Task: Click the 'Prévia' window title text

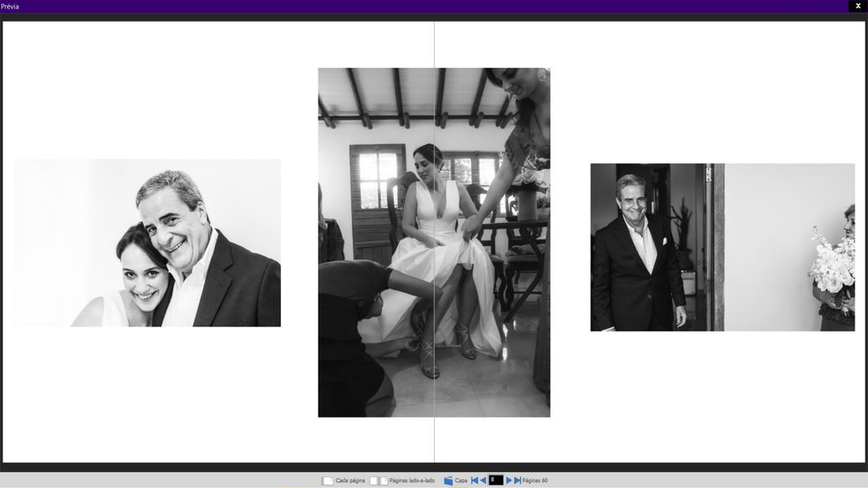Action: pyautogui.click(x=10, y=7)
